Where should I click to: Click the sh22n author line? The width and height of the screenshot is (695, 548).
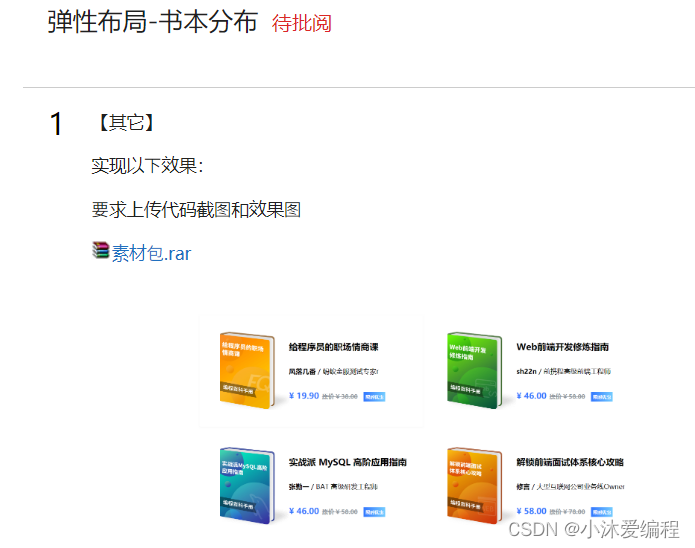click(563, 371)
